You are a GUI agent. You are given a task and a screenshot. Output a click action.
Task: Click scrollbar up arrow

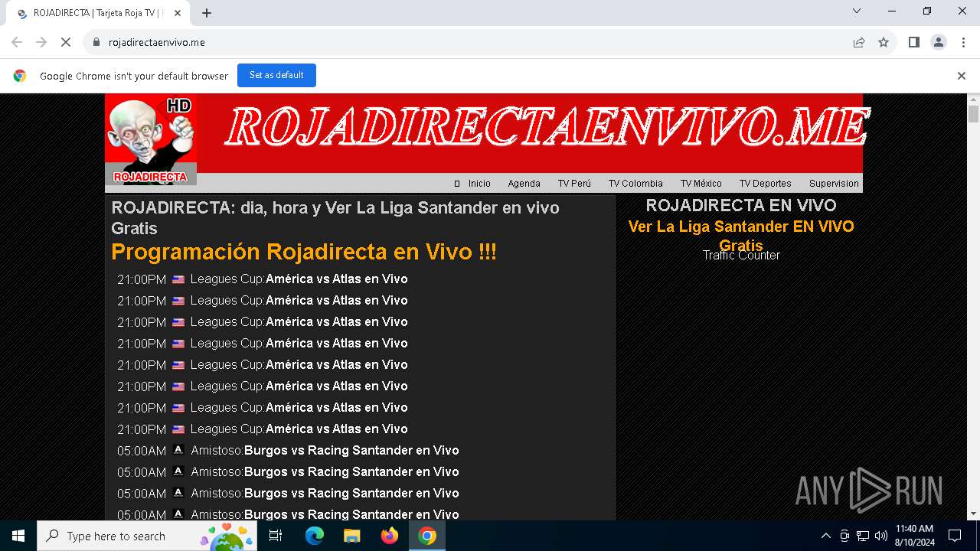[973, 99]
